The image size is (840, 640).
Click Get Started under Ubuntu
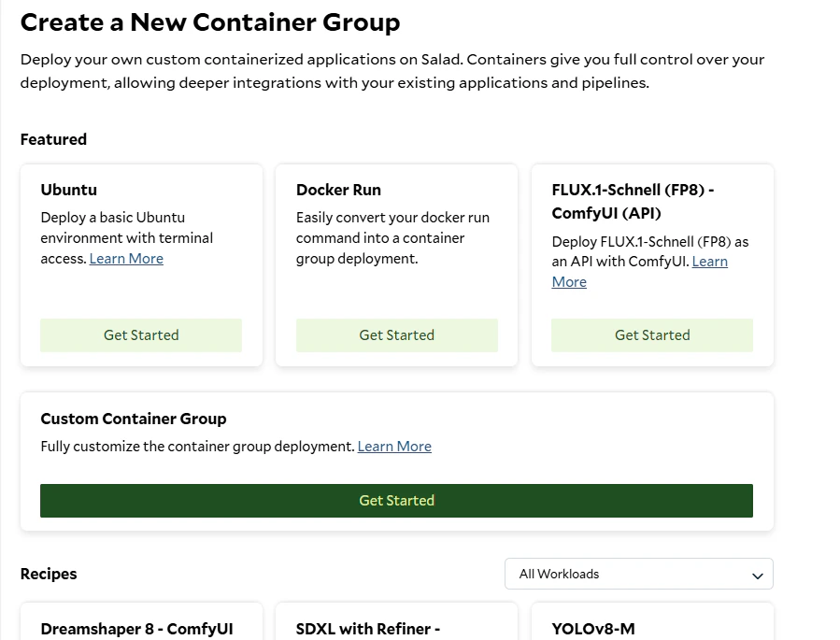coord(141,335)
